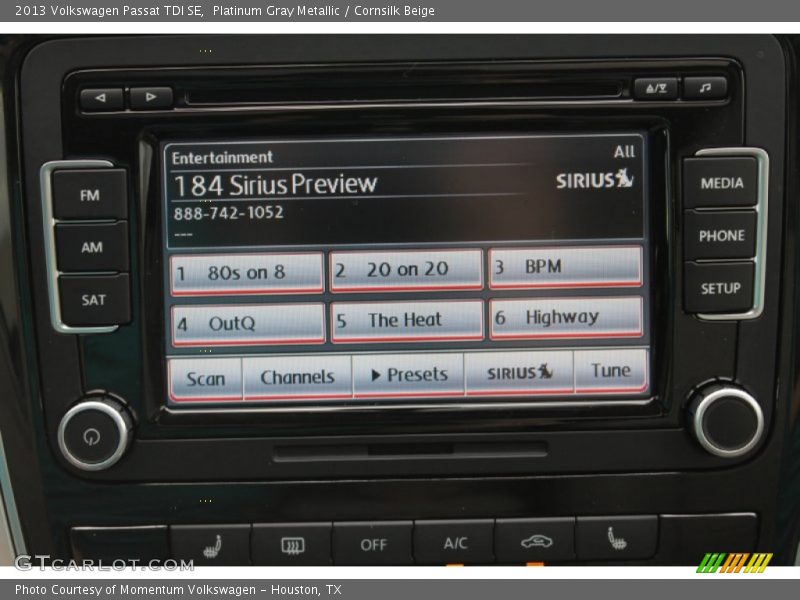Image resolution: width=800 pixels, height=600 pixels.
Task: Open the PHONE menu
Action: coord(721,235)
